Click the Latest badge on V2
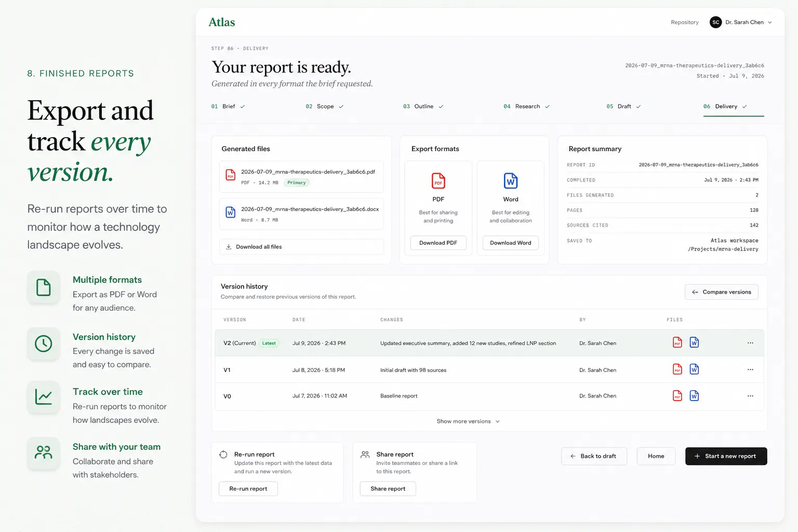The height and width of the screenshot is (532, 798). [x=269, y=343]
